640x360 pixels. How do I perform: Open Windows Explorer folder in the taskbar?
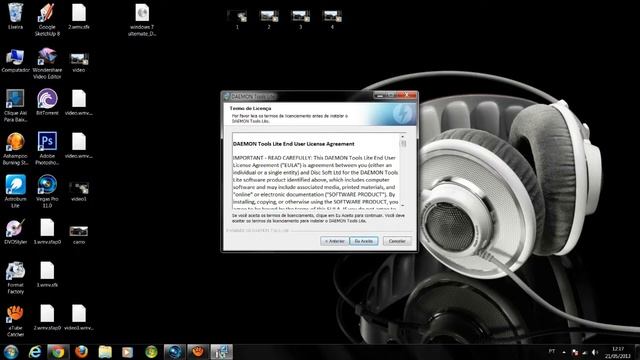click(x=105, y=351)
